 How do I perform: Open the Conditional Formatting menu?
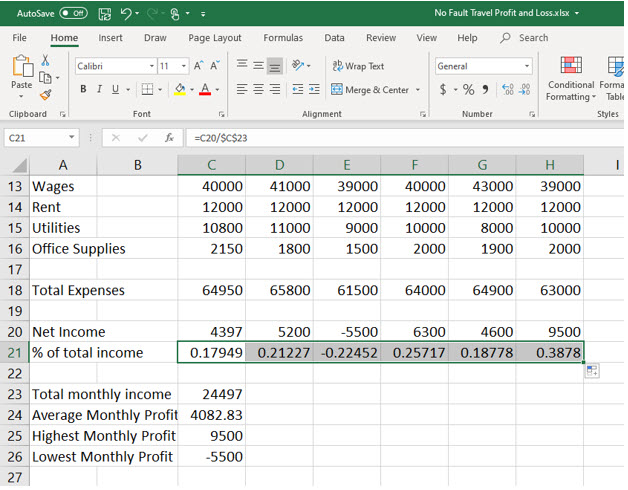click(571, 79)
